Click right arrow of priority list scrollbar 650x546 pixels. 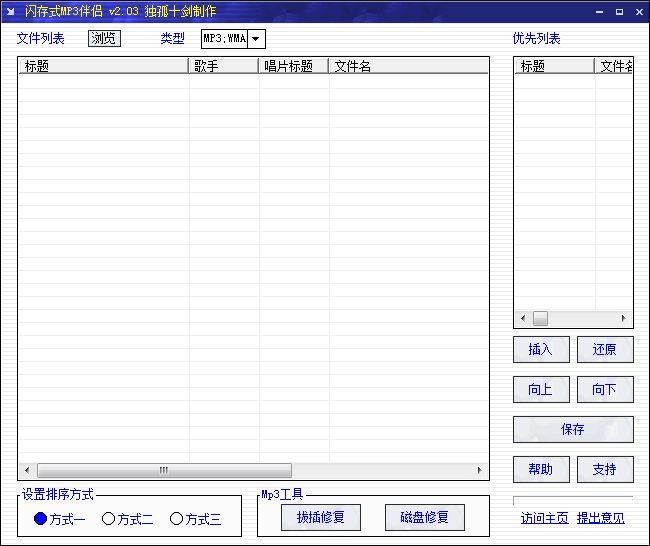623,318
